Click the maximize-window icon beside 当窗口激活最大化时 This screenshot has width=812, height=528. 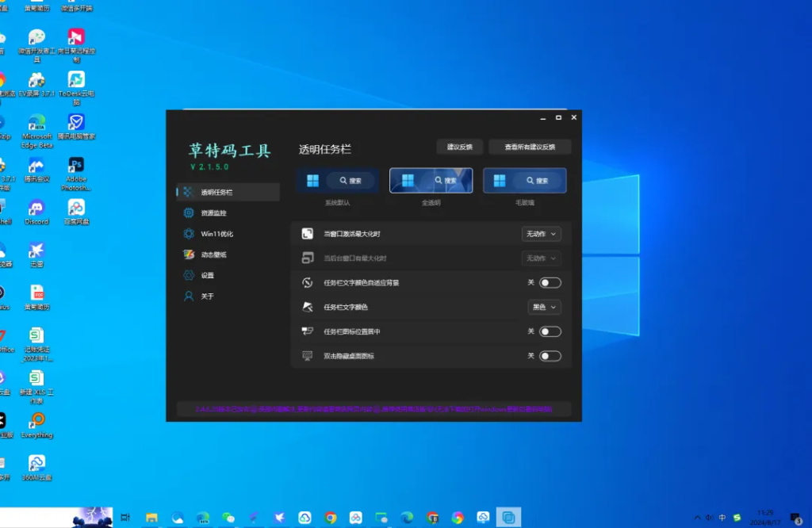pos(308,234)
